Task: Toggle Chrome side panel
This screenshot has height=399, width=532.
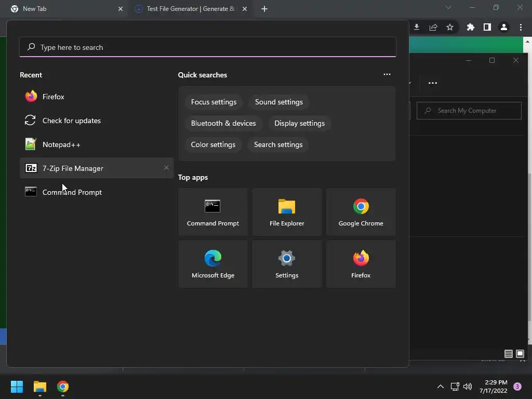Action: 487,27
